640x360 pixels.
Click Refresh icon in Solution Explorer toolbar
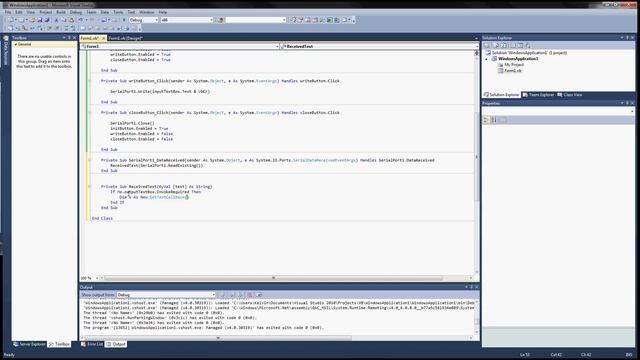504,45
